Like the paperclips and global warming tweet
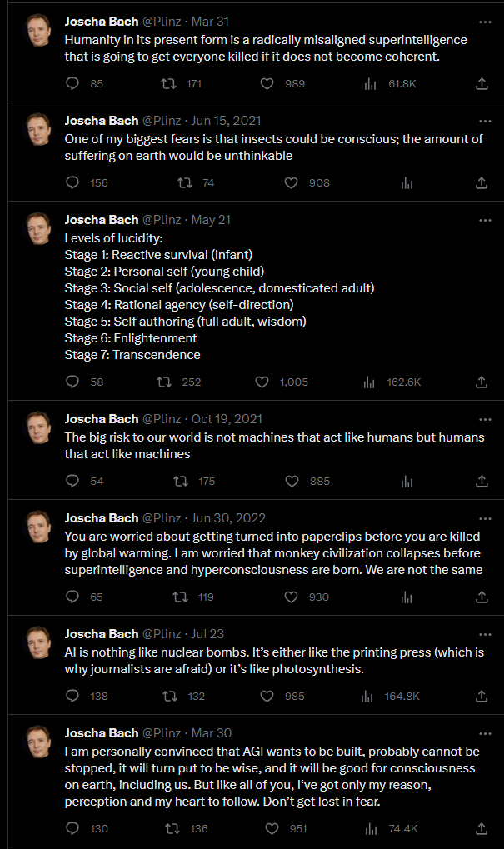The image size is (504, 849). click(292, 597)
